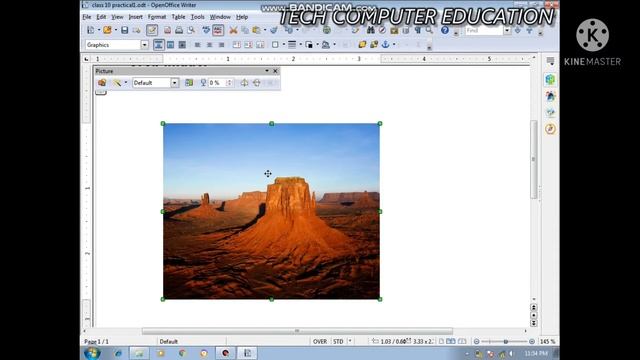This screenshot has height=360, width=640.
Task: Toggle STD selection mode in status bar
Action: click(338, 341)
